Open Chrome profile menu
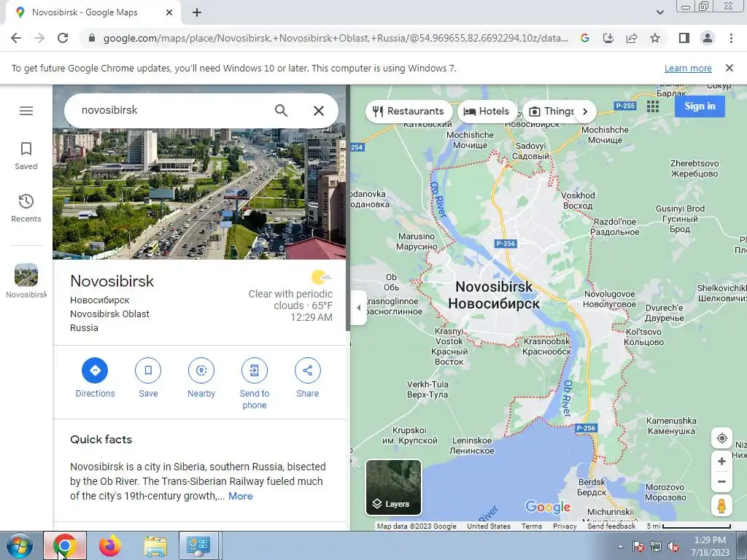Screen dimensions: 747x560 [708, 38]
